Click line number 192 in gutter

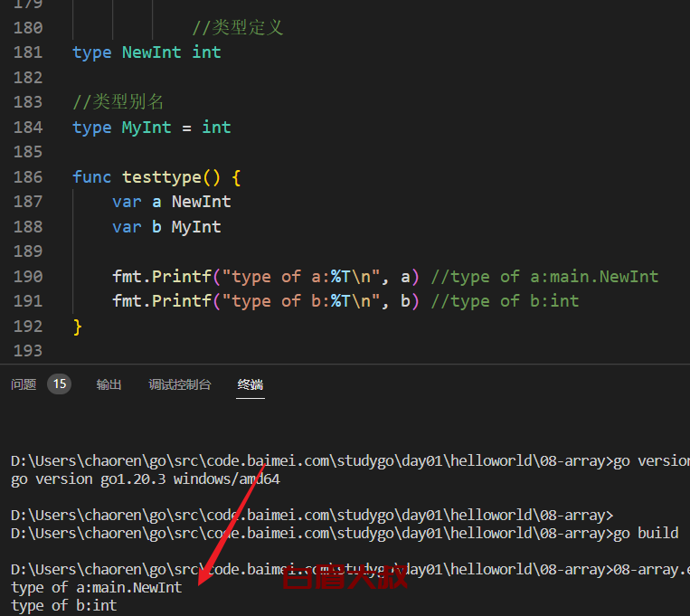click(28, 327)
